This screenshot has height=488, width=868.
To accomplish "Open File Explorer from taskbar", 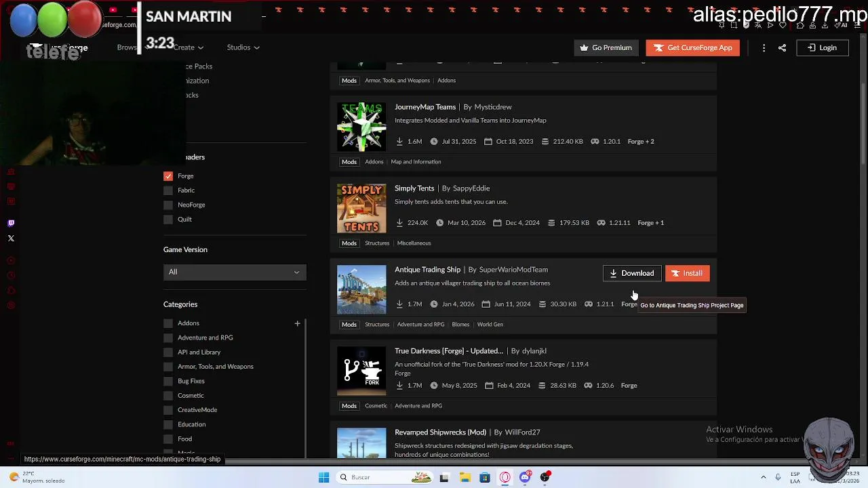I will (x=465, y=477).
